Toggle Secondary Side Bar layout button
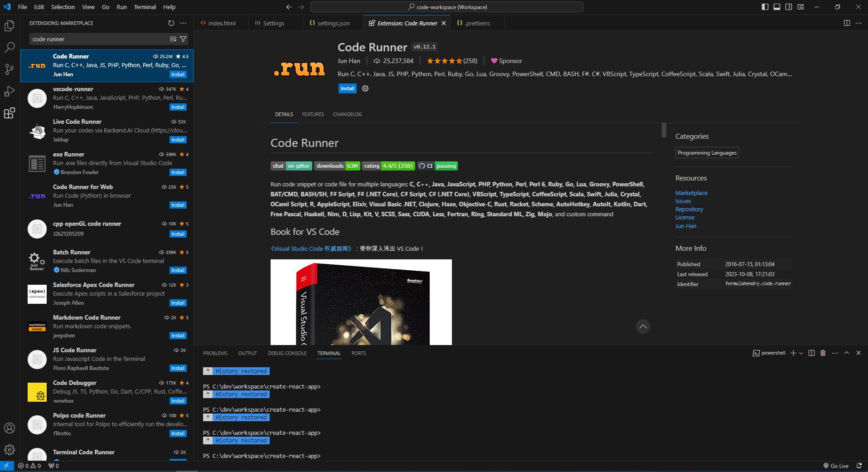Image resolution: width=868 pixels, height=472 pixels. pos(789,7)
